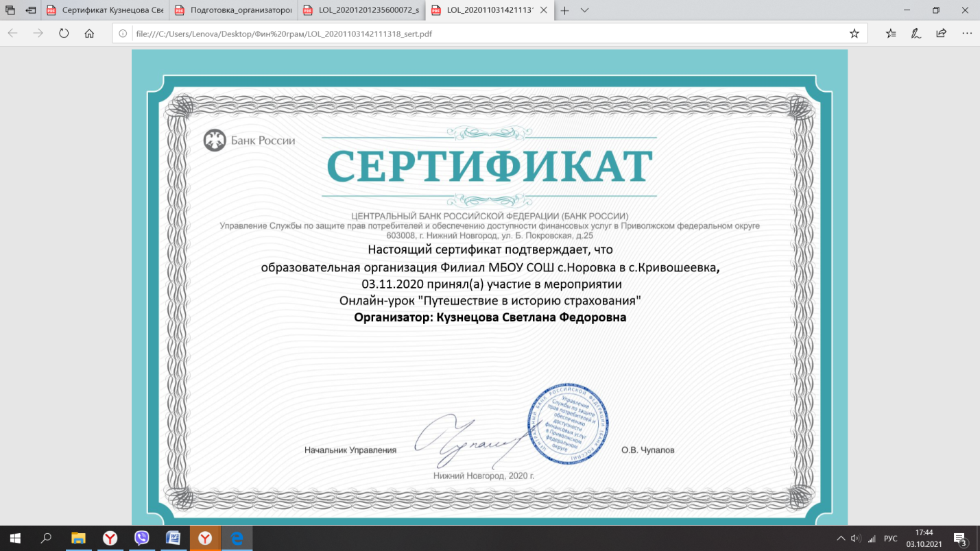Click the line starting 'Управление Службы по защите'

490,226
